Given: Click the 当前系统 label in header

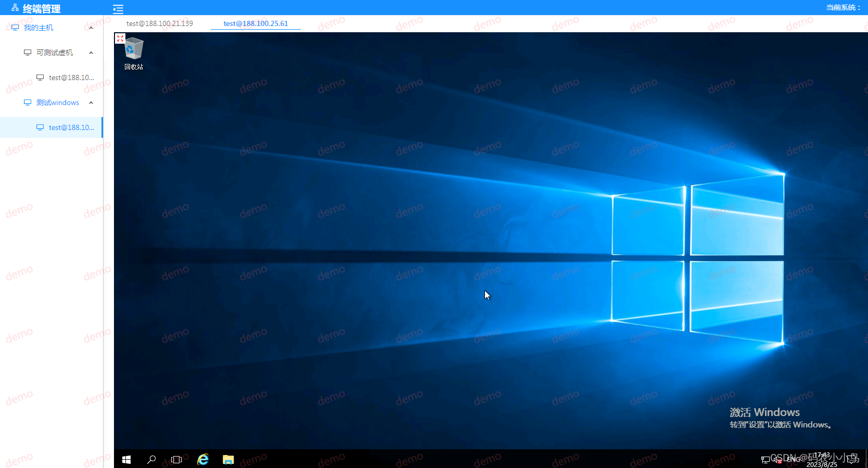Looking at the screenshot, I should click(x=843, y=7).
